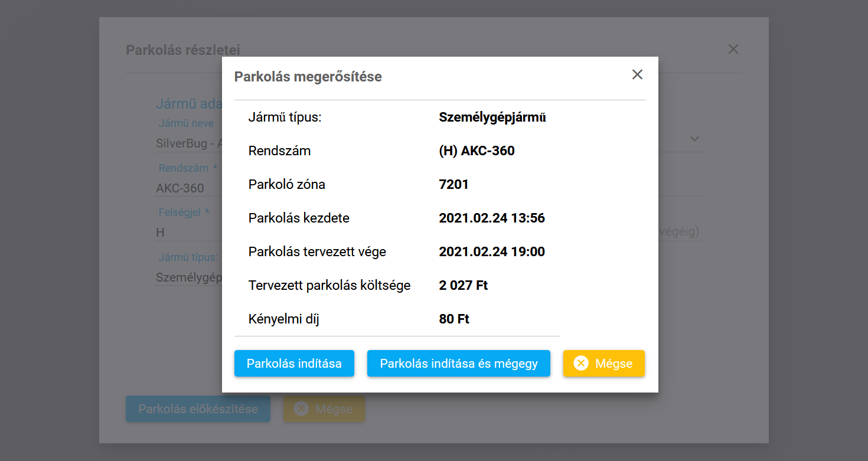Close the Parkolás megerősítése dialog with X
Viewport: 868px width, 461px height.
[x=637, y=74]
